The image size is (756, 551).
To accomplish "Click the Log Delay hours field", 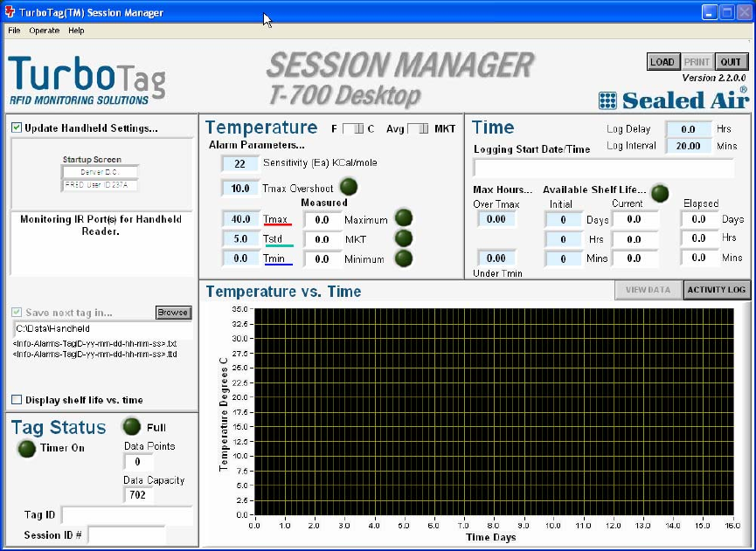I will pos(688,129).
